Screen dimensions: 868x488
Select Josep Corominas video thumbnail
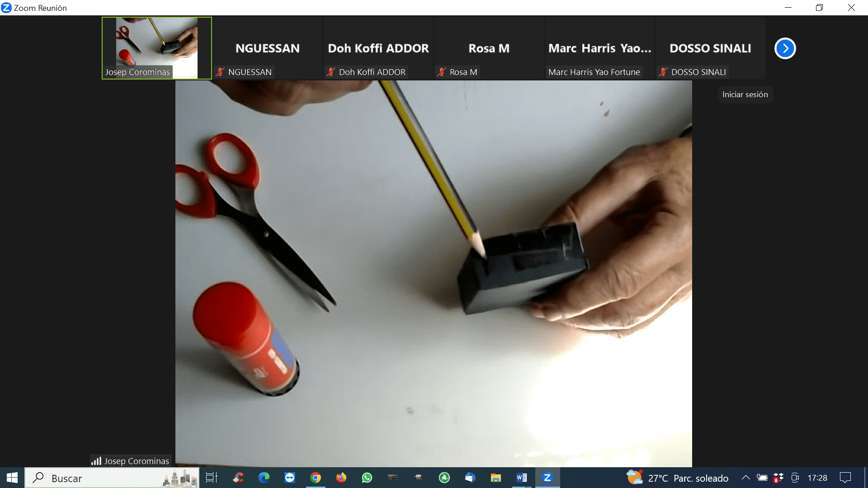click(157, 48)
